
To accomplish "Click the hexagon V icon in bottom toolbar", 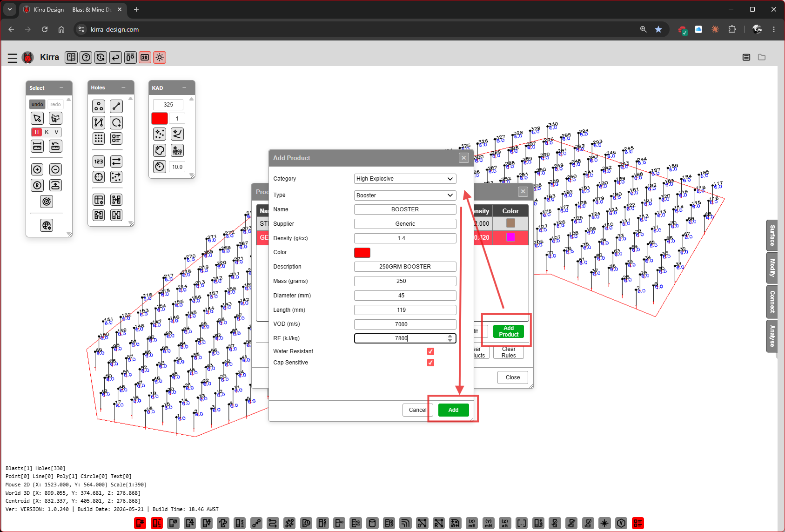I will pos(621,523).
